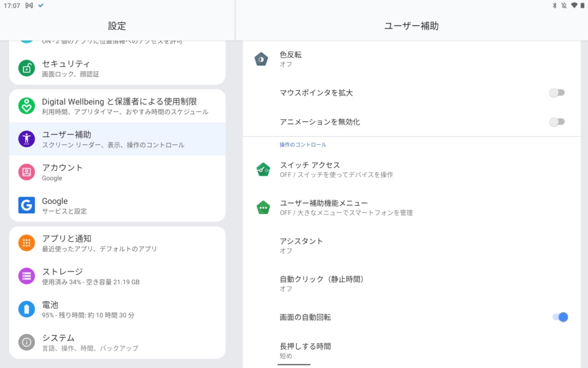Open the 色反転 setting
Image resolution: width=588 pixels, height=368 pixels.
291,59
